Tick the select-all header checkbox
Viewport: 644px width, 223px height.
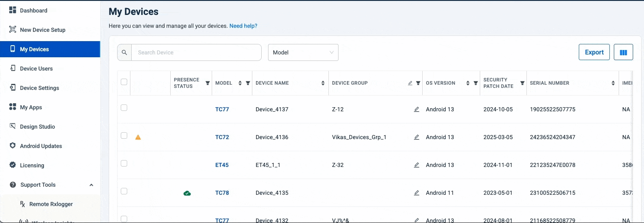124,82
